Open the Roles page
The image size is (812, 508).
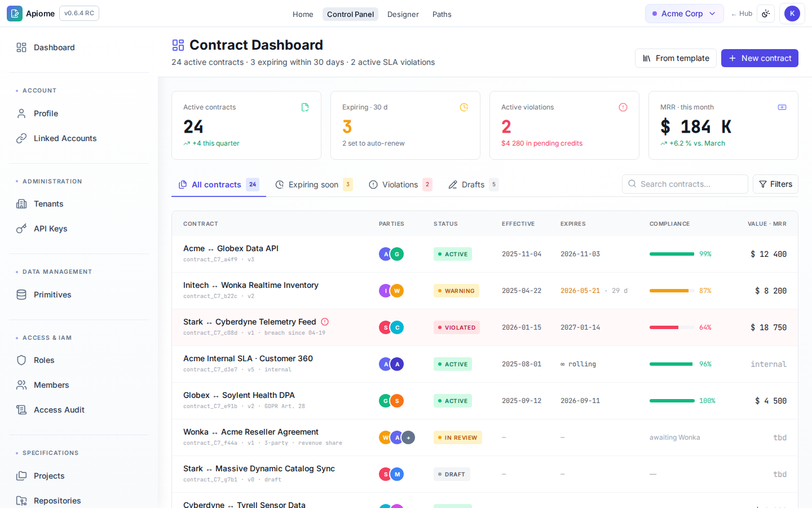[79, 360]
